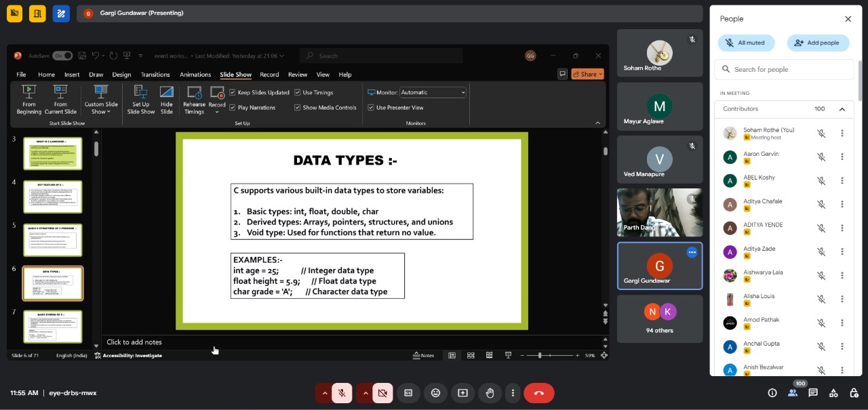868x410 pixels.
Task: Open the host controls lock icon
Action: [854, 393]
